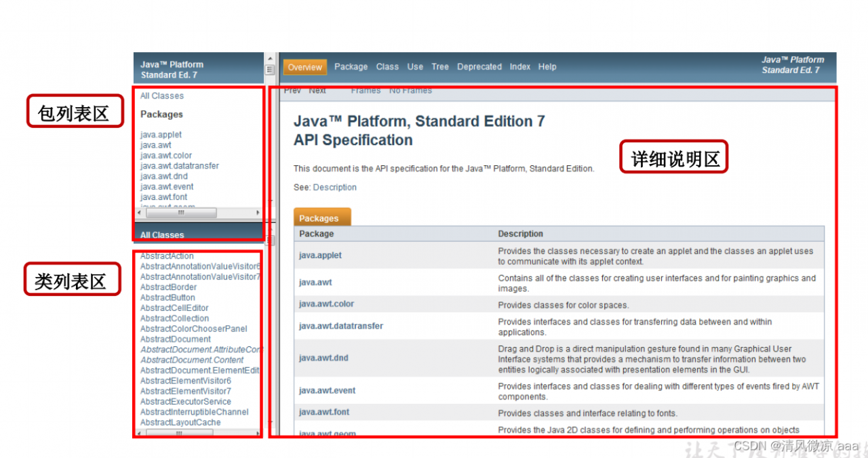The height and width of the screenshot is (458, 868).
Task: Open AbstractDocument.Content in the class list
Action: point(192,360)
